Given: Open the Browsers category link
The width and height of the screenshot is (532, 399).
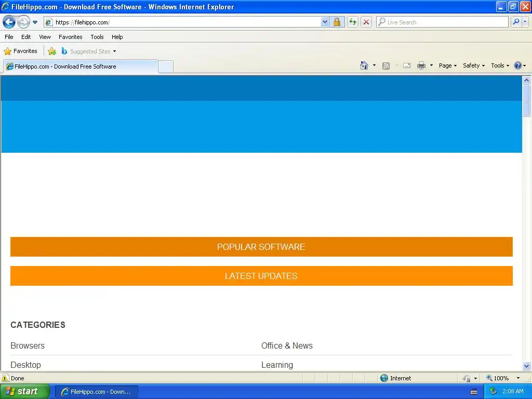Looking at the screenshot, I should point(28,345).
